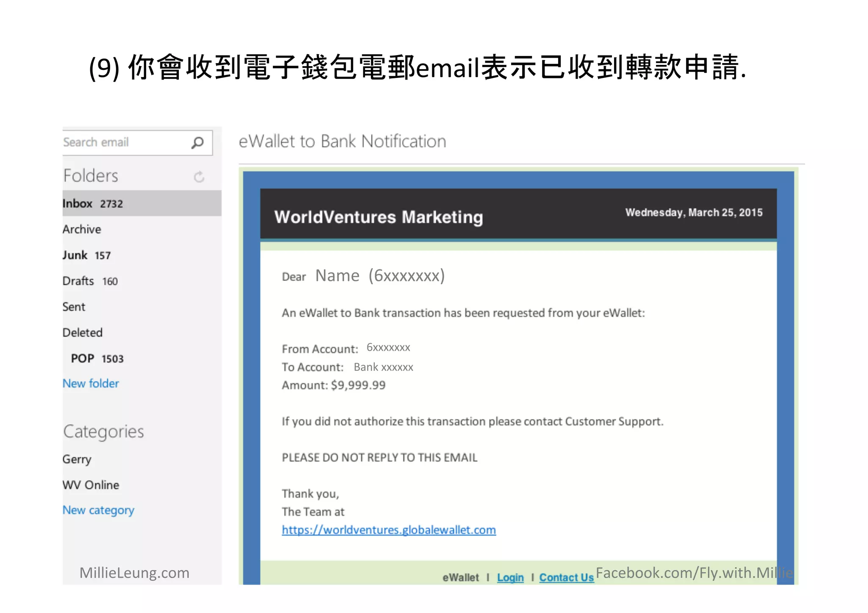This screenshot has width=868, height=613.
Task: Click the search magnifier icon
Action: [x=197, y=143]
